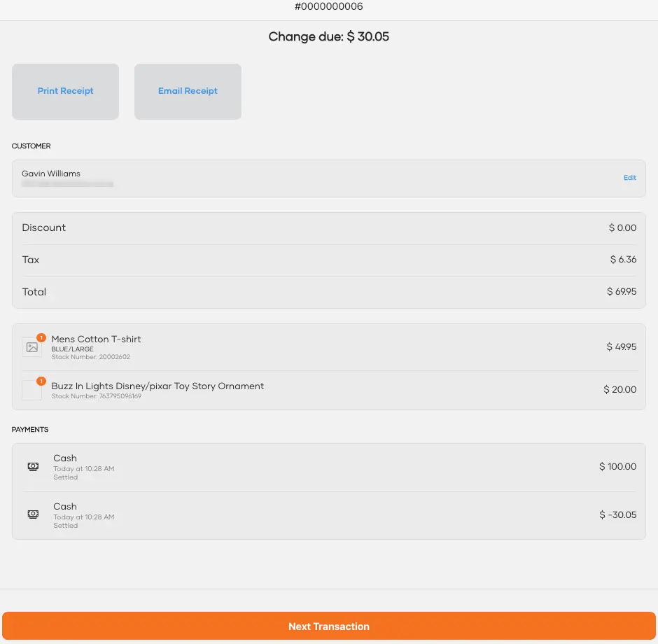Click the Email Receipt button
Image resolution: width=658 pixels, height=644 pixels.
[188, 92]
